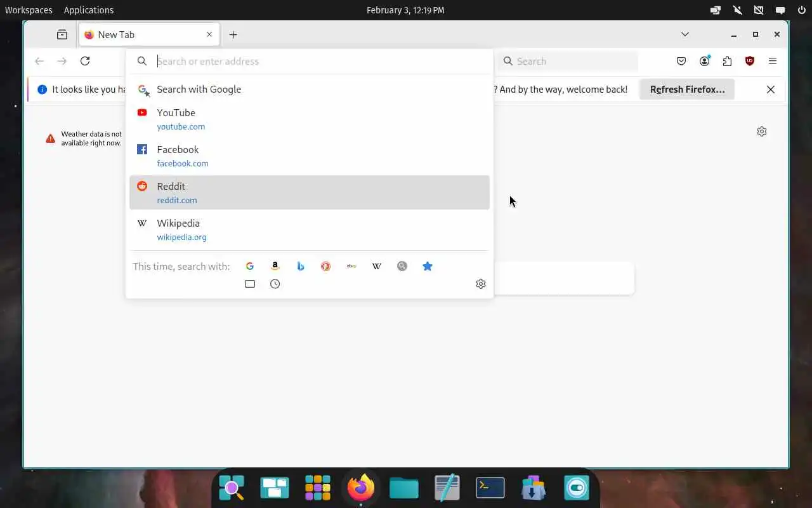Viewport: 812px width, 508px height.
Task: Choose Search with Google suggestion
Action: click(x=310, y=90)
